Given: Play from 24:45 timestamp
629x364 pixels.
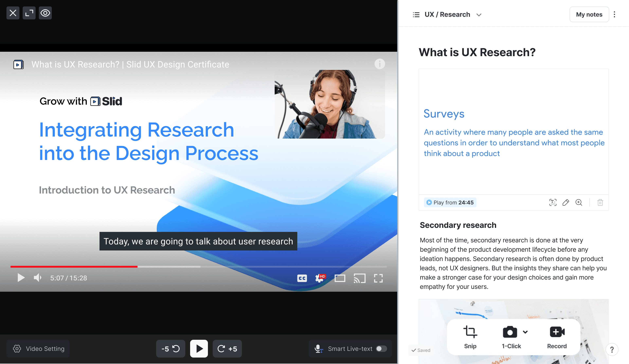Looking at the screenshot, I should click(450, 202).
